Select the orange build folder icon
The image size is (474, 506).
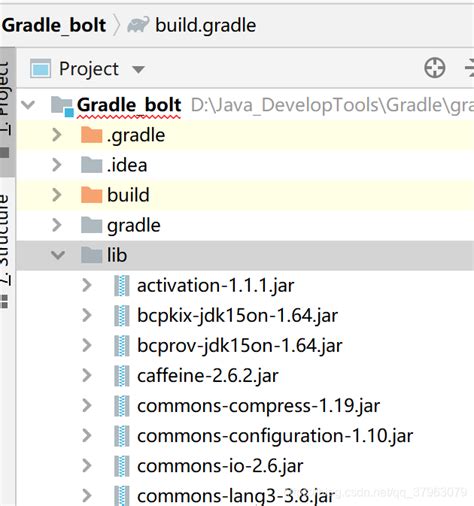tap(91, 195)
